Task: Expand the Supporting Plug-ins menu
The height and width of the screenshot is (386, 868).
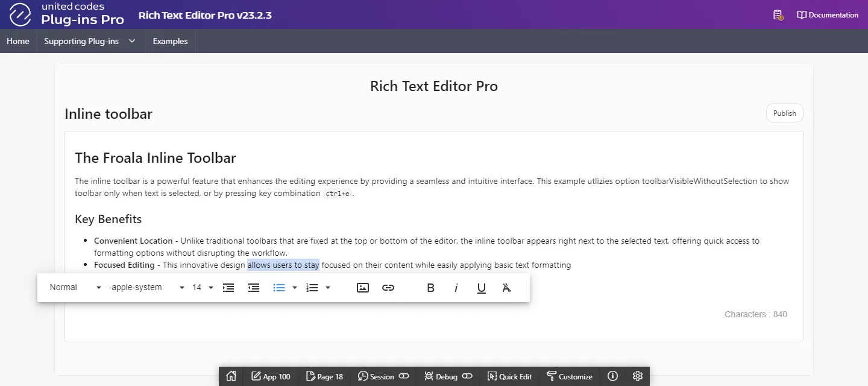Action: 89,41
